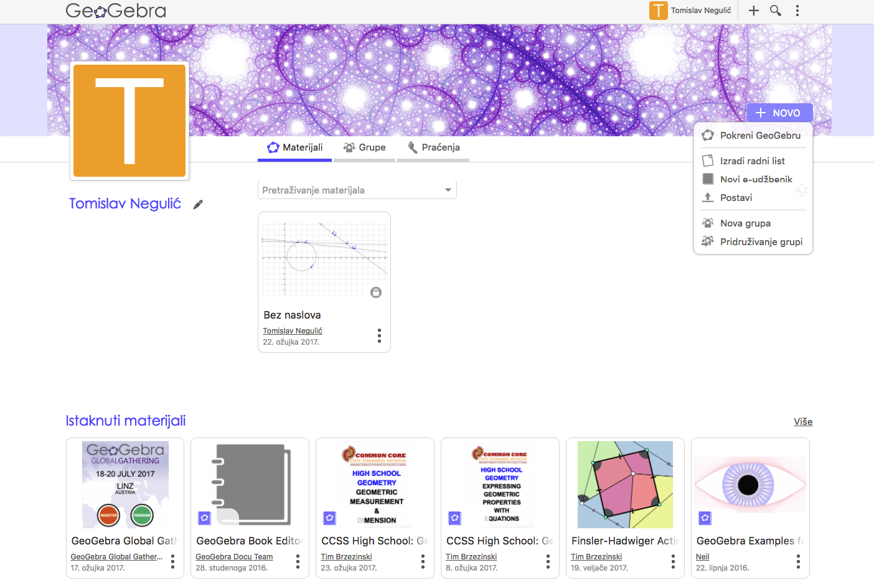Choose Novi e-udžbenik in the menu
874x588 pixels.
coord(756,179)
